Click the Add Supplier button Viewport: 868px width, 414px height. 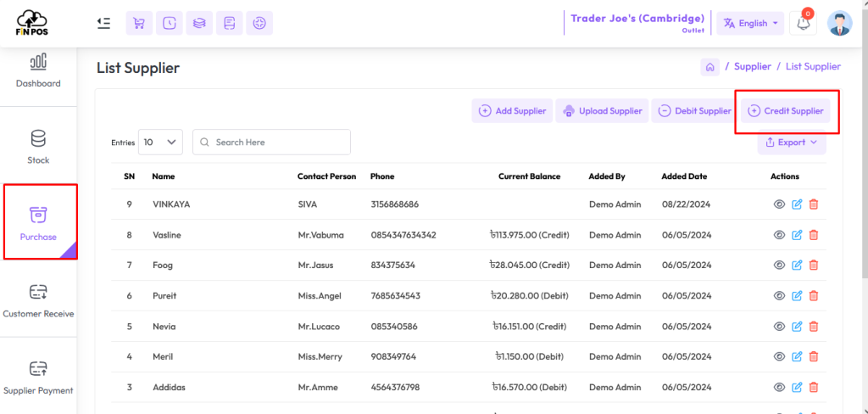pyautogui.click(x=512, y=111)
